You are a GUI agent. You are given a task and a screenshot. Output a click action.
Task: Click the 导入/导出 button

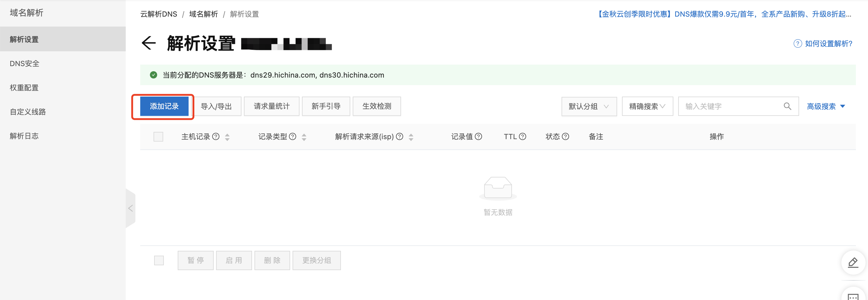(x=216, y=106)
